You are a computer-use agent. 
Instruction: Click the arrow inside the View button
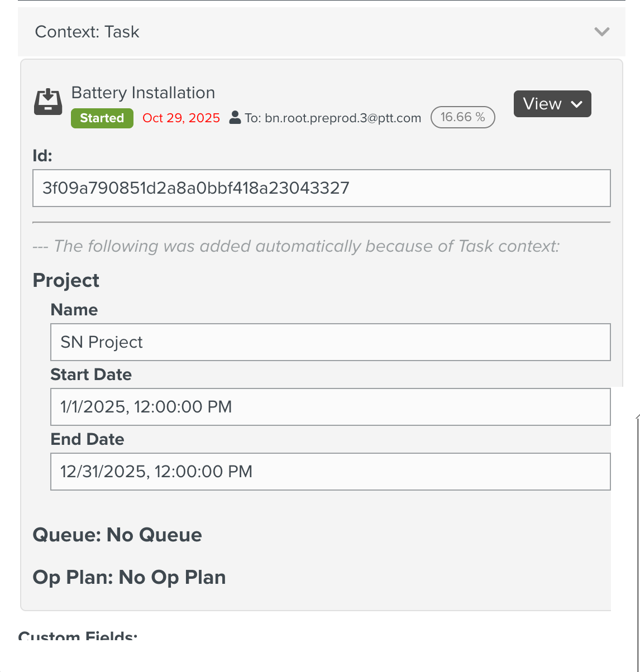click(577, 104)
